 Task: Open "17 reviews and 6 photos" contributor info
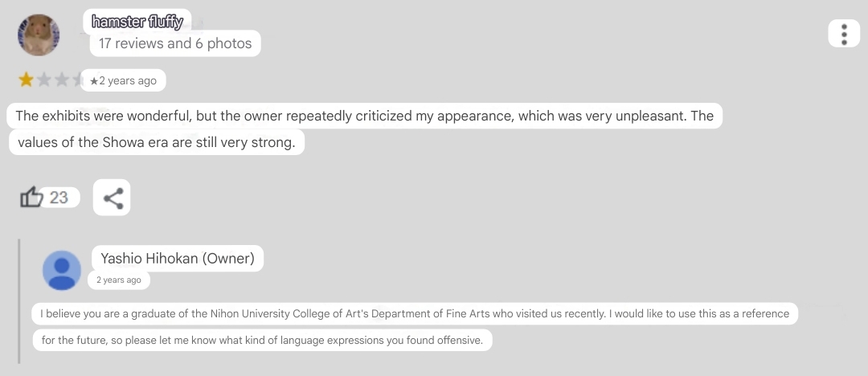coord(175,43)
